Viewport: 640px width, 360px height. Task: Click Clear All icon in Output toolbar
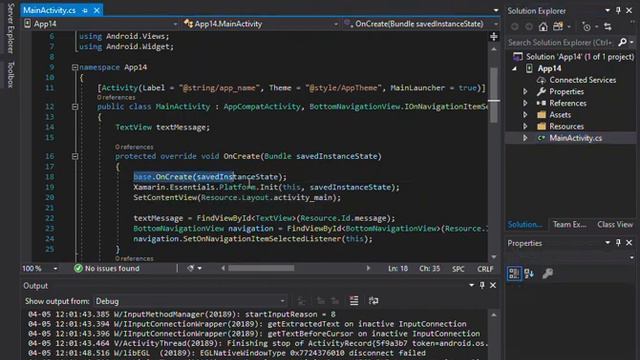pos(354,301)
